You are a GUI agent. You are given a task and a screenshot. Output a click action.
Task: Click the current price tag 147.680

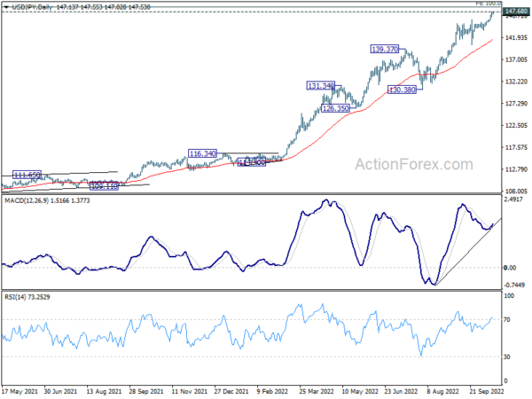(x=516, y=12)
